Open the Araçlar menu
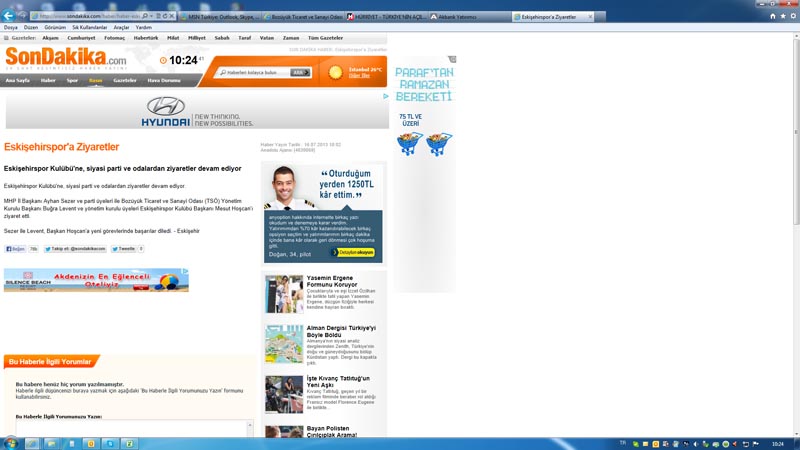This screenshot has width=800, height=450. click(x=121, y=28)
